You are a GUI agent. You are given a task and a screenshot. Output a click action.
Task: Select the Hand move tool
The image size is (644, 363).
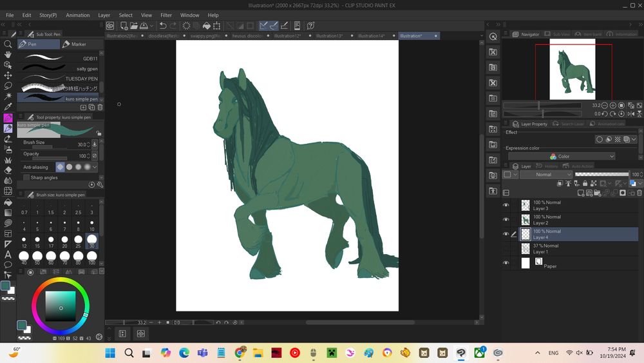click(x=8, y=55)
